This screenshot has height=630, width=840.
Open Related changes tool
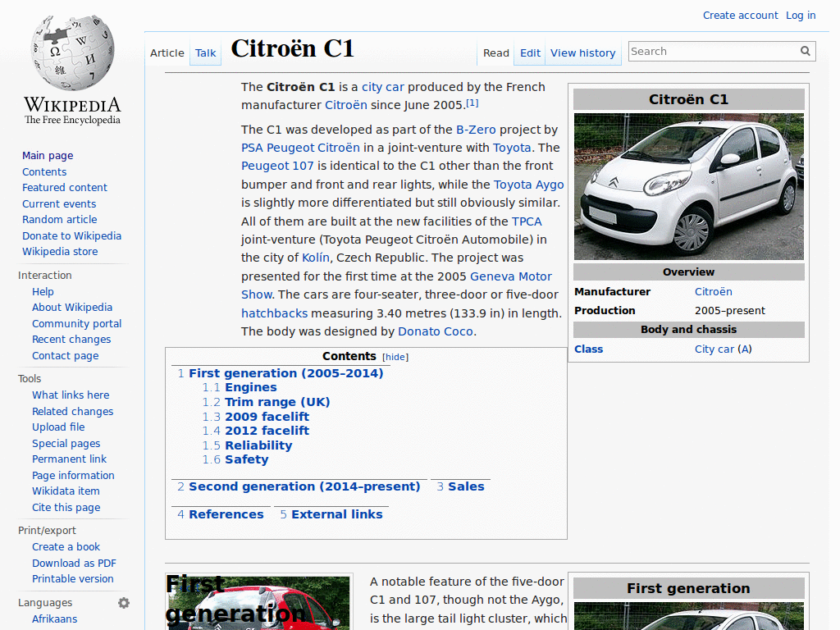(73, 412)
